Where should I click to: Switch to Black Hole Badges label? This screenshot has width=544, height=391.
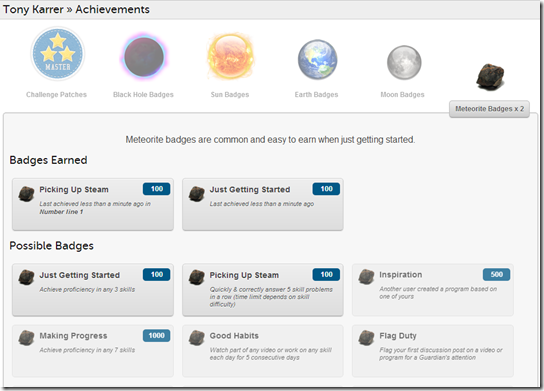click(143, 94)
